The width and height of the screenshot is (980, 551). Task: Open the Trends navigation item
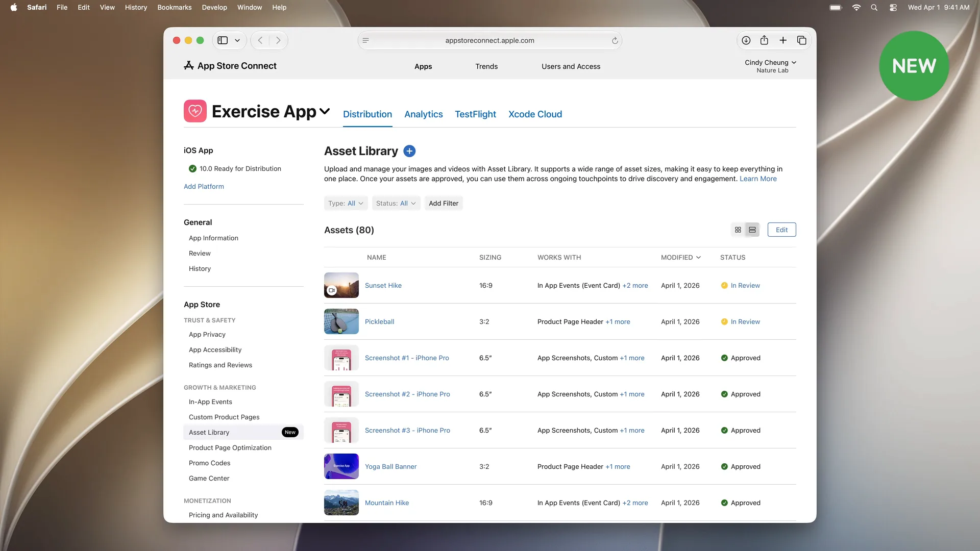coord(486,67)
